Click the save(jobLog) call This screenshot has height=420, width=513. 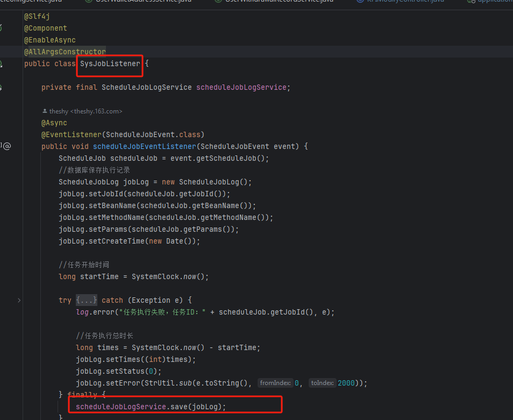(x=196, y=407)
